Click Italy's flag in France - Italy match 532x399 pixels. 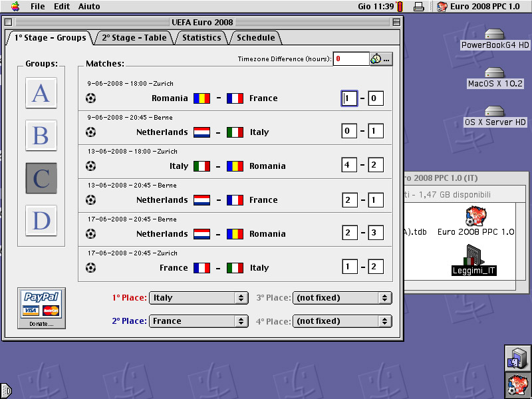235,268
